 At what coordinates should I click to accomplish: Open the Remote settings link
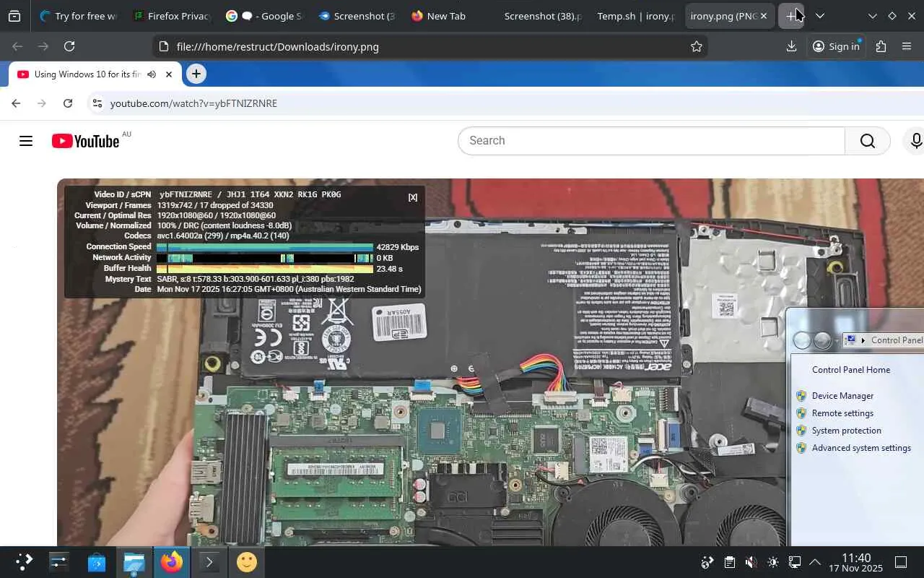click(842, 413)
